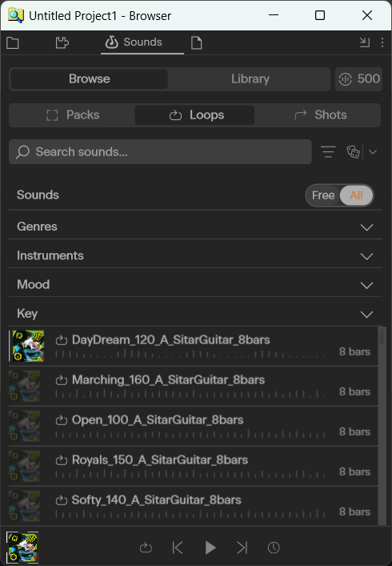Screen dimensions: 392x566
Task: Click the collapse arrow icon at top right
Action: pyautogui.click(x=365, y=42)
